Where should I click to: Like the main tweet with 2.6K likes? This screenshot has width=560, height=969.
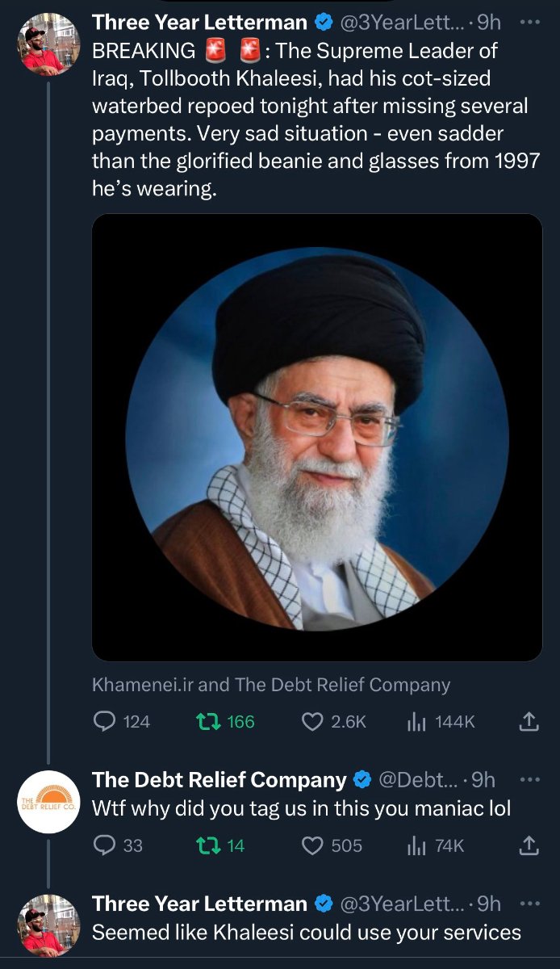click(312, 721)
